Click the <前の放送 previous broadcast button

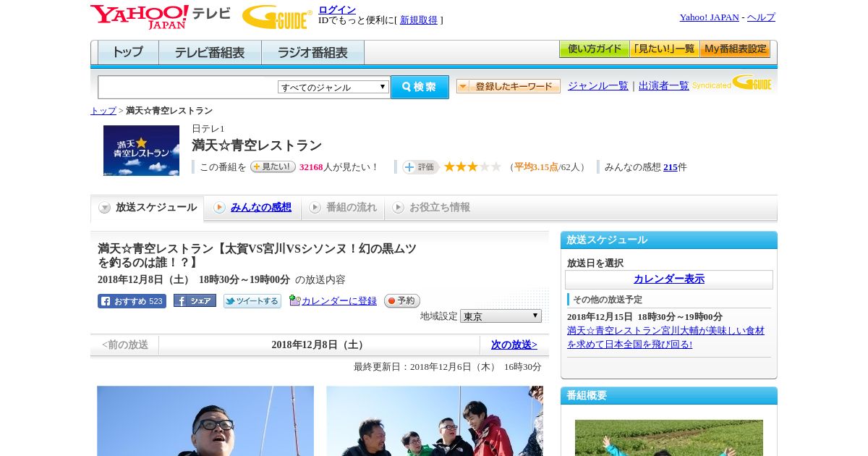pyautogui.click(x=124, y=345)
